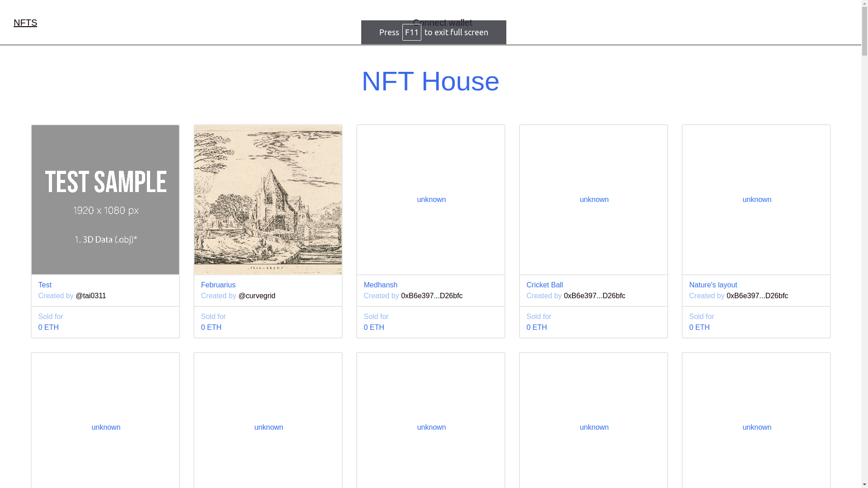This screenshot has height=488, width=868.
Task: Open the Cricket Ball NFT title
Action: click(x=544, y=285)
